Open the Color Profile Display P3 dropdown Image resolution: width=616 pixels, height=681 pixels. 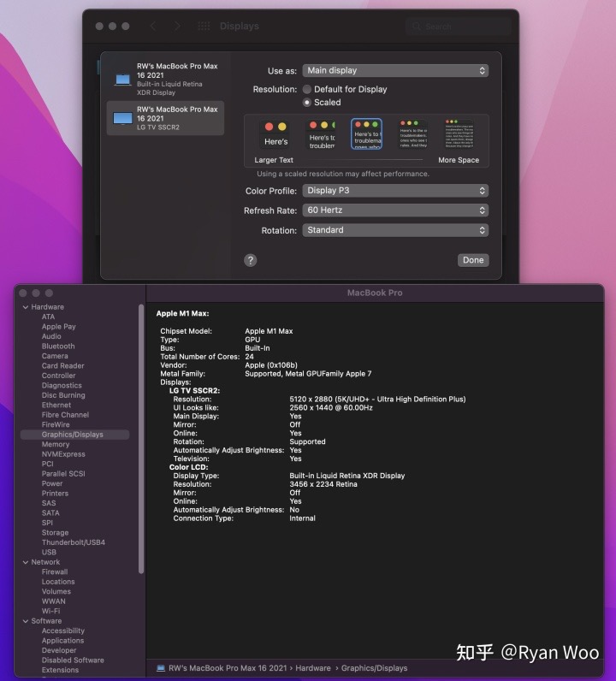click(x=395, y=191)
